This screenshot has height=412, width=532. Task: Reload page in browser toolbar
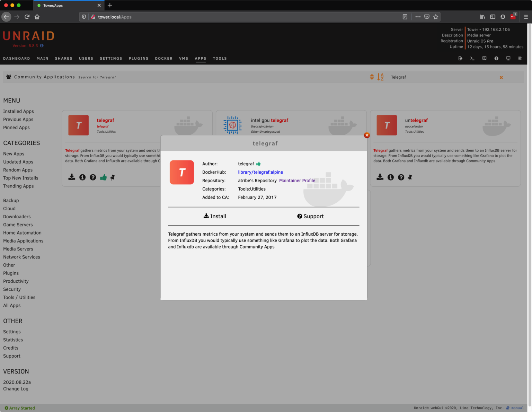click(27, 17)
